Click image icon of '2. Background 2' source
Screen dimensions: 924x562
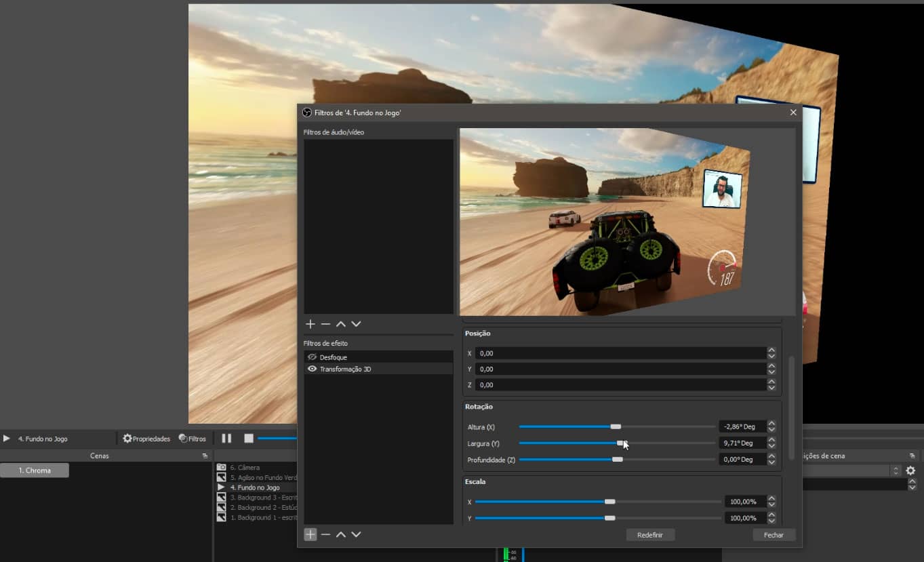(221, 507)
